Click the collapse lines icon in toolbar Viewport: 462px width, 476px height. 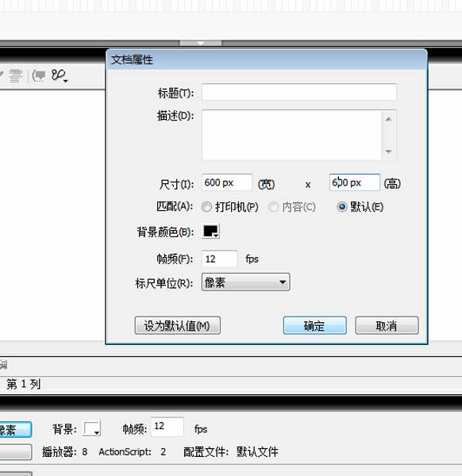(16, 75)
